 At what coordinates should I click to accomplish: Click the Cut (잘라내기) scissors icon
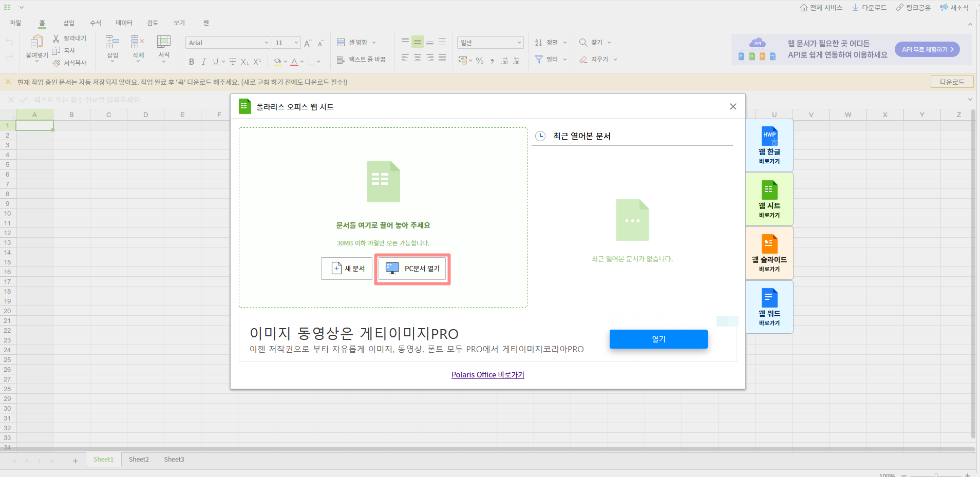pos(56,39)
